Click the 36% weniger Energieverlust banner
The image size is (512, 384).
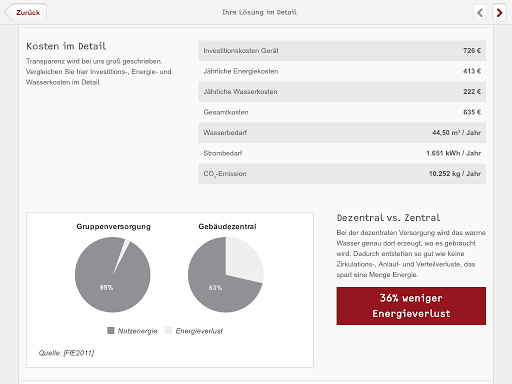coord(411,306)
